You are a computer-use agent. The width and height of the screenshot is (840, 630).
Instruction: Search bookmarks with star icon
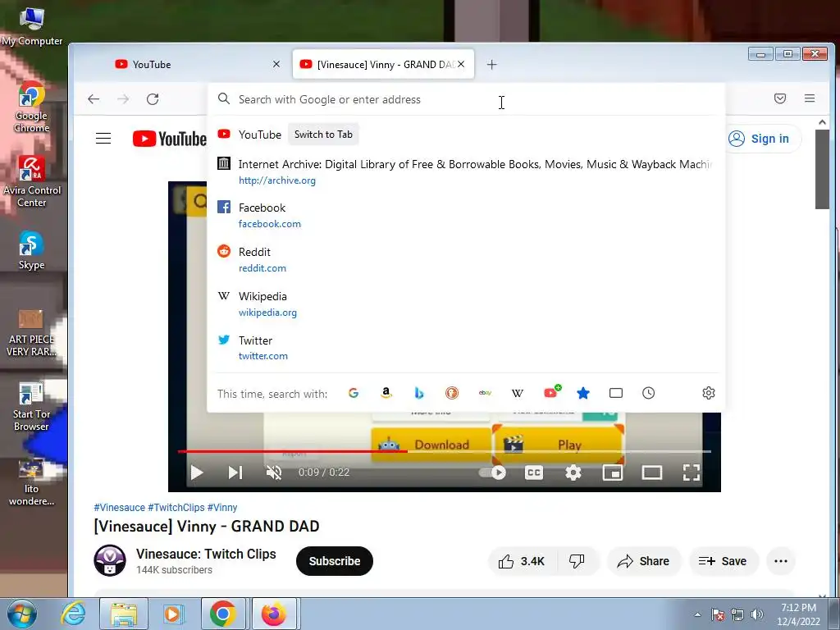[583, 393]
